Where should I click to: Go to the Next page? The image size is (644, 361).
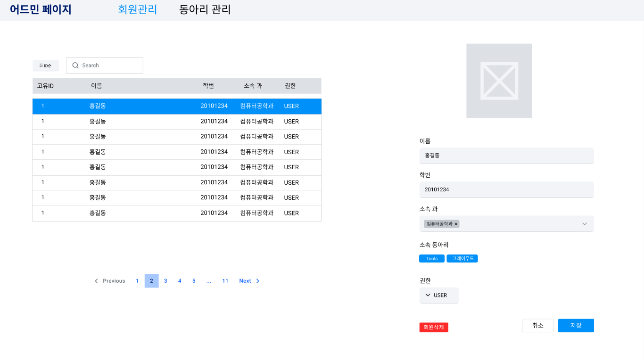click(x=249, y=281)
